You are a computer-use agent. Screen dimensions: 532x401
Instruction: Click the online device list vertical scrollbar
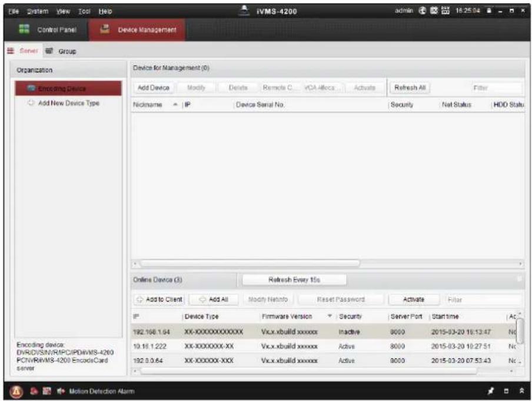click(520, 331)
